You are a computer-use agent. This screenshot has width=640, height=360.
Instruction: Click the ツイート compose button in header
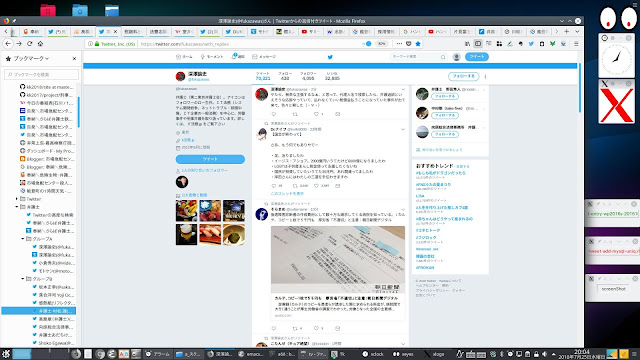477,57
